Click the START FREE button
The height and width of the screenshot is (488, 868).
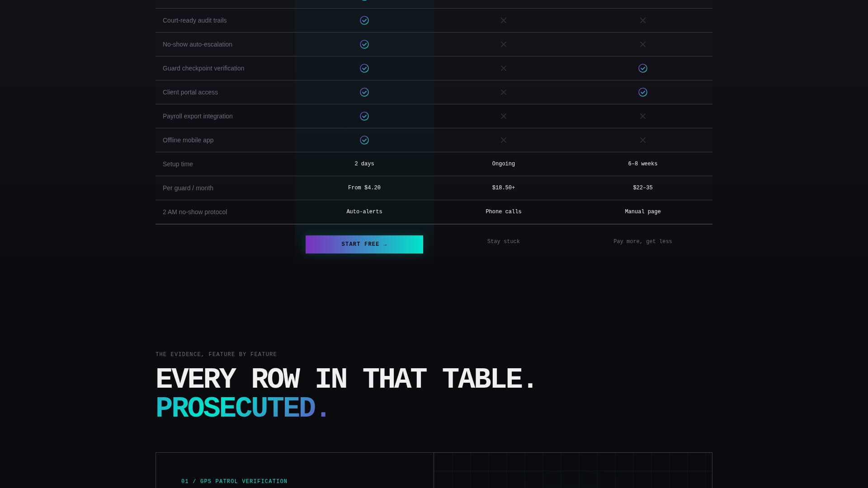click(x=364, y=244)
